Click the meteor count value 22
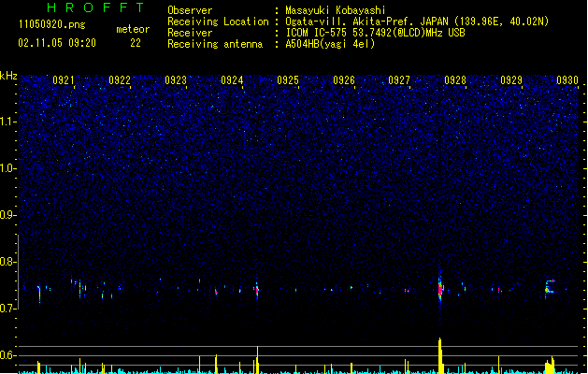Screen dimensions: 588x374 click(x=136, y=43)
